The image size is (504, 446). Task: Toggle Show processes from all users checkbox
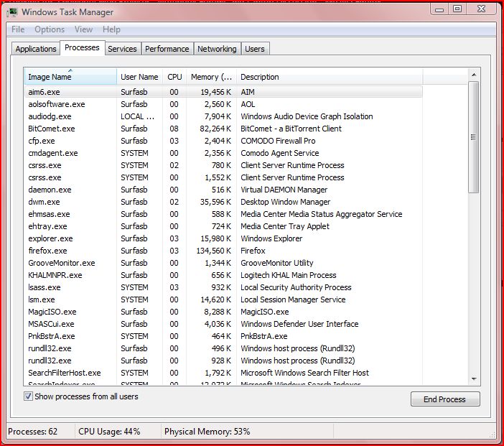coord(28,396)
